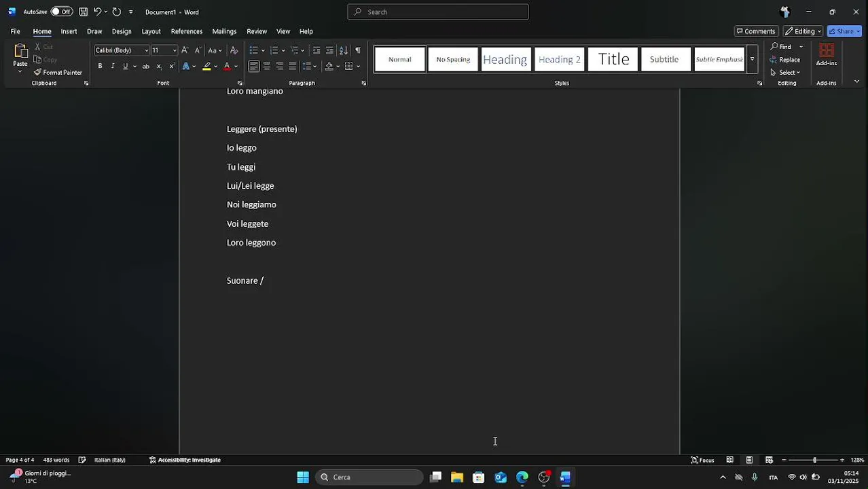The image size is (868, 489).
Task: Open File Explorer from taskbar
Action: (457, 477)
